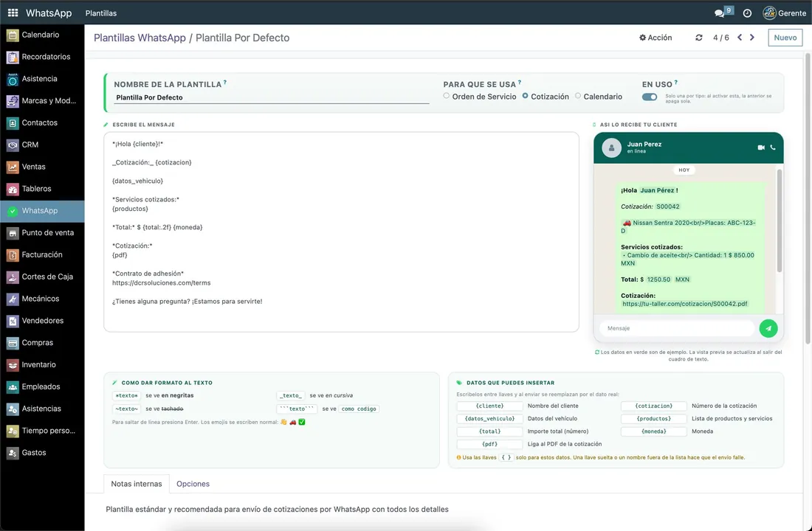Screen dimensions: 812x531
Task: Open the conversations chat bubble icon
Action: tap(719, 13)
